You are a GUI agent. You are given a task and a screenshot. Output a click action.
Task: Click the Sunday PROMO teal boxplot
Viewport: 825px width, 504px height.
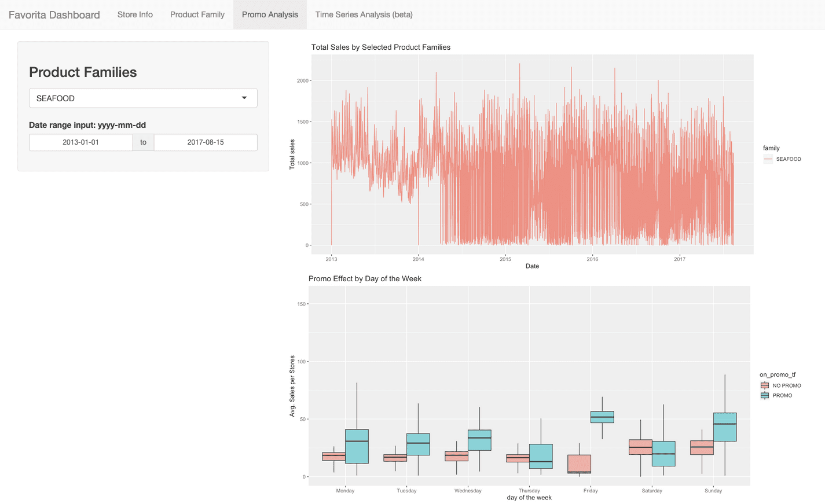tap(725, 427)
